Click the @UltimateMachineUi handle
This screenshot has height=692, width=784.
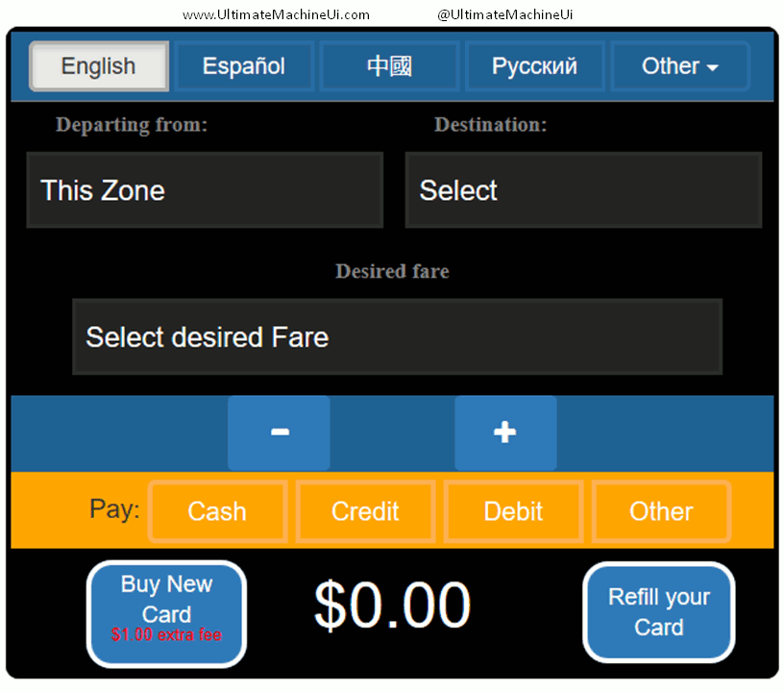505,14
